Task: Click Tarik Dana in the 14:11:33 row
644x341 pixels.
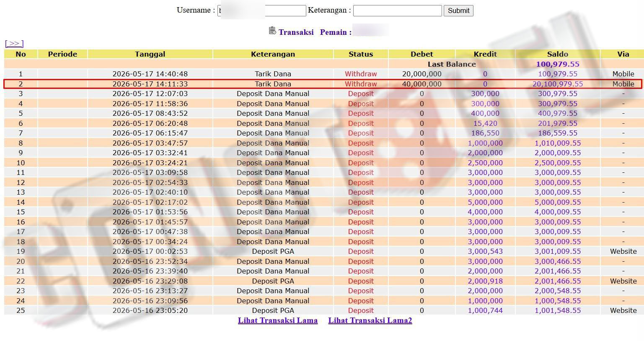Action: [273, 84]
